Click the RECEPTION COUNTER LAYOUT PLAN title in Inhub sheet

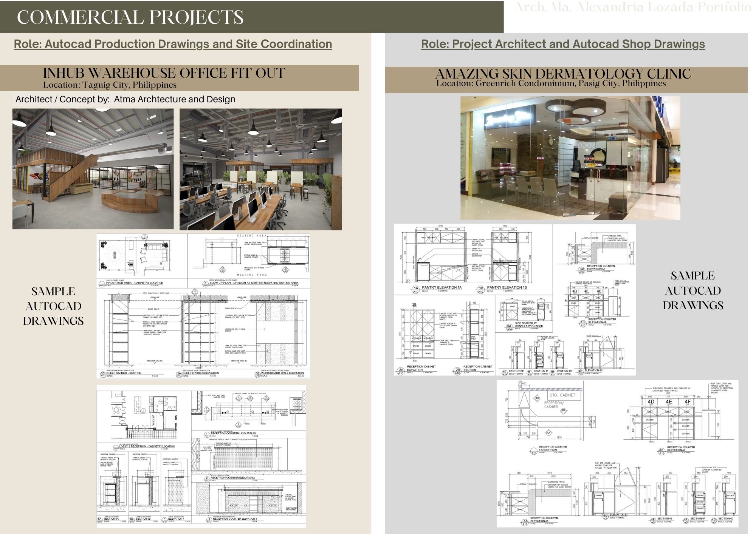tap(233, 434)
